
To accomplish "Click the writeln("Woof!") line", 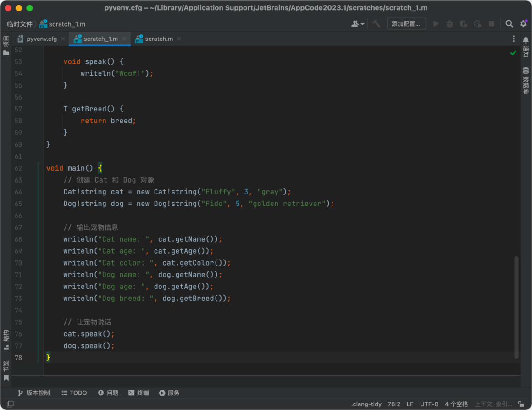I will 116,73.
